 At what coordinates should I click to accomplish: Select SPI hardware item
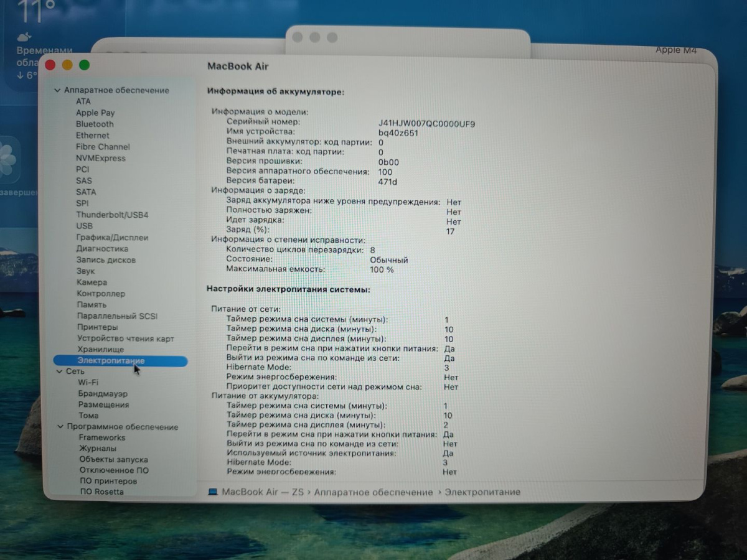83,203
